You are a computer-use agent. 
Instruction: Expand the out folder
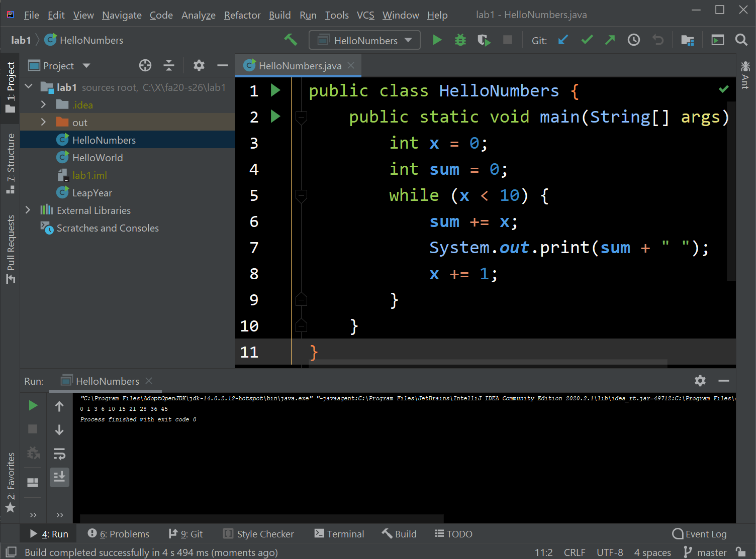[43, 122]
